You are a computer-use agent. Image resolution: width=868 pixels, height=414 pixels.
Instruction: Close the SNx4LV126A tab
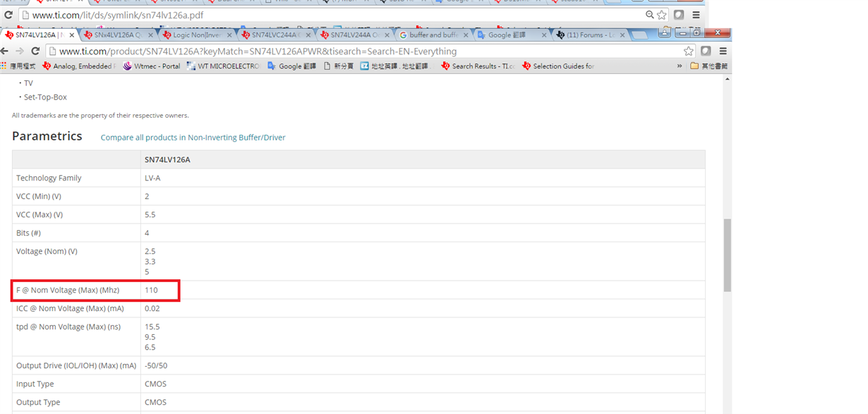pos(150,35)
